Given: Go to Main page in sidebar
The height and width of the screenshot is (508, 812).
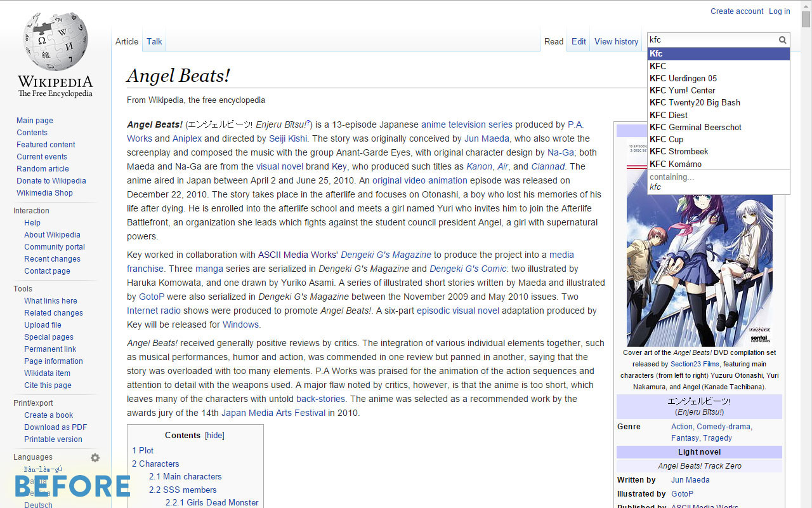Looking at the screenshot, I should (35, 121).
